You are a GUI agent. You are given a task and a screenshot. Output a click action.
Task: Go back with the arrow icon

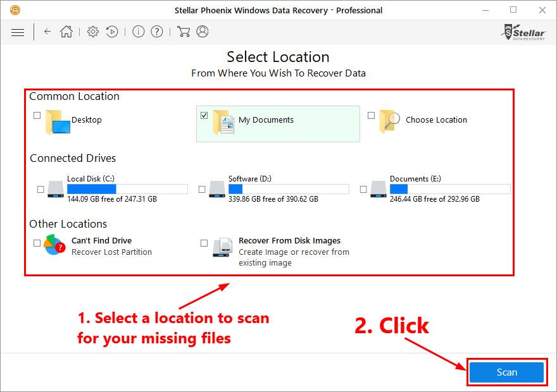click(47, 32)
